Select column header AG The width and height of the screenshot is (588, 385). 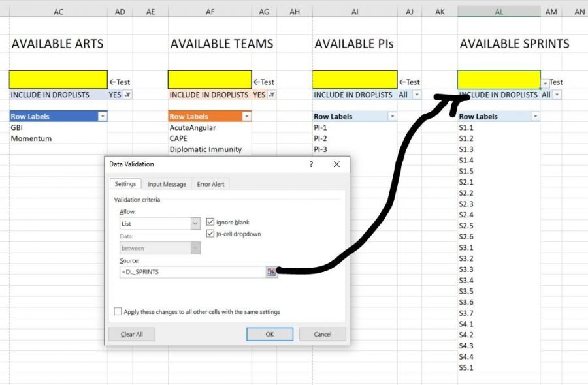264,12
